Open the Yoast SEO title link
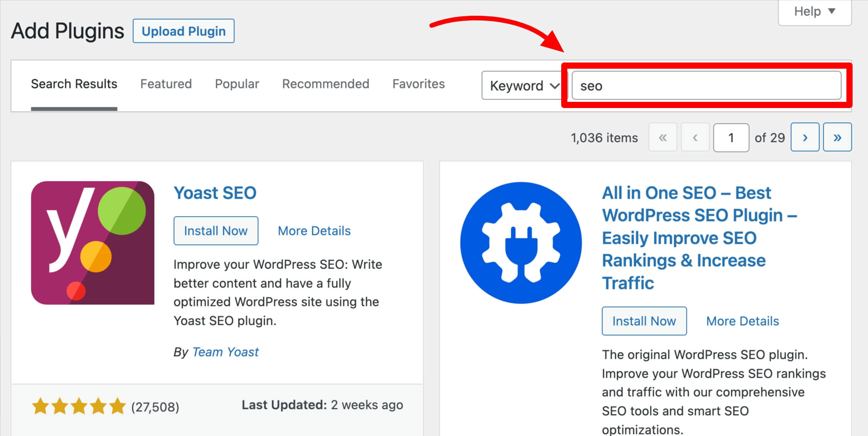The height and width of the screenshot is (436, 868). pyautogui.click(x=215, y=193)
